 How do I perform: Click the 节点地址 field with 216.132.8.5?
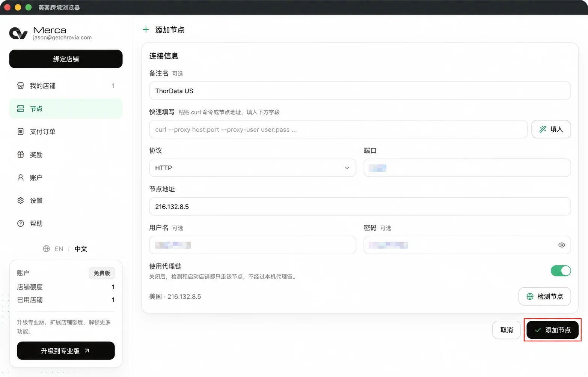click(x=360, y=206)
